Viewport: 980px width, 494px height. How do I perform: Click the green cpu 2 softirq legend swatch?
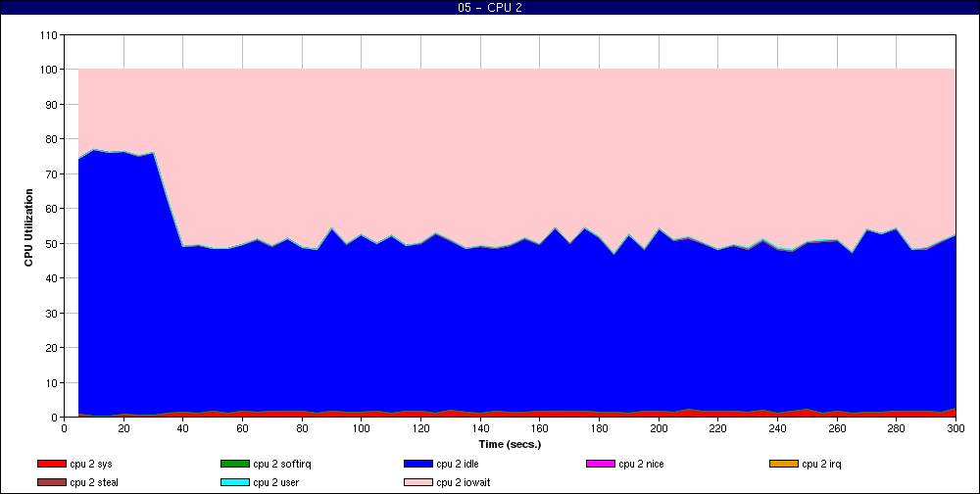[235, 464]
